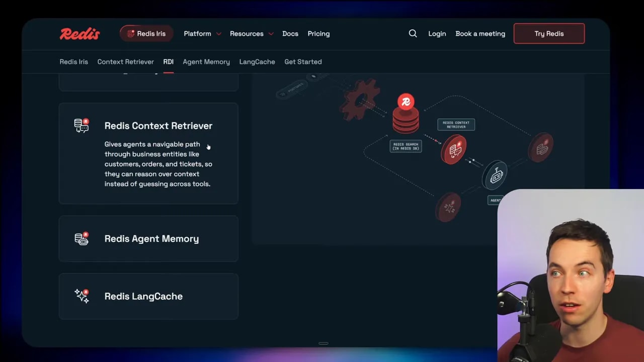The height and width of the screenshot is (362, 644).
Task: Open the Get Started sub-tab
Action: click(303, 62)
